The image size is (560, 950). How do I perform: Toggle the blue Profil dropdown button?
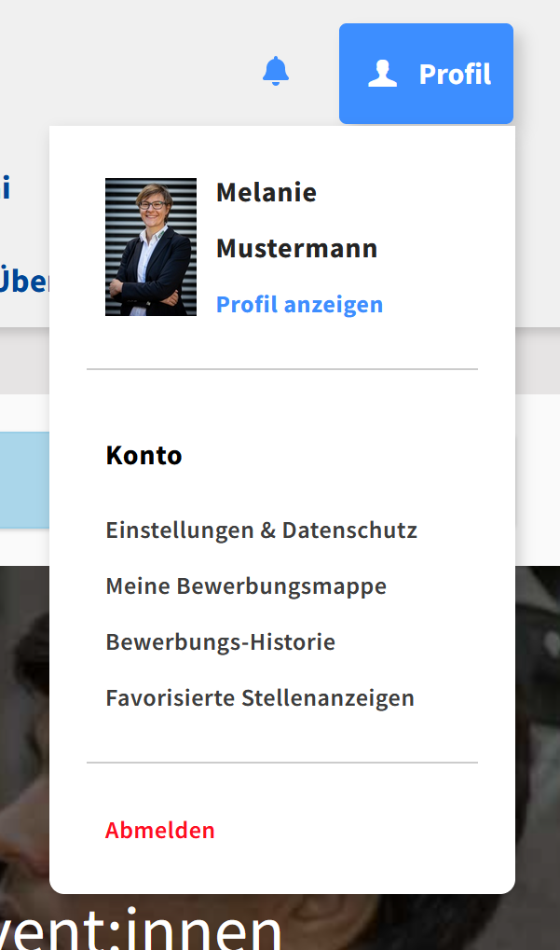426,74
